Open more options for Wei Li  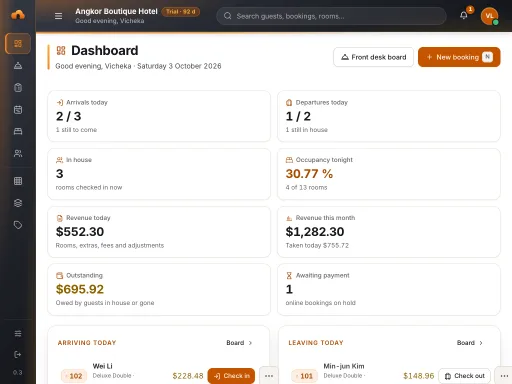pos(269,376)
